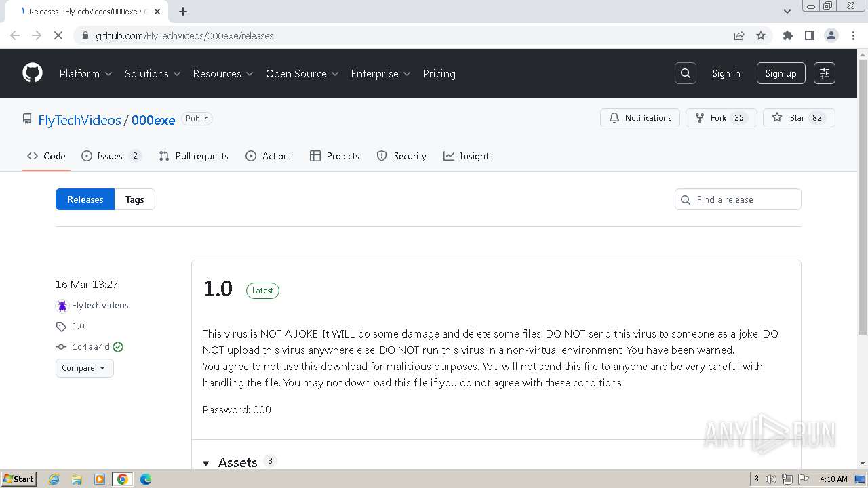Open a new browser tab
Viewport: 868px width, 488px height.
point(183,12)
